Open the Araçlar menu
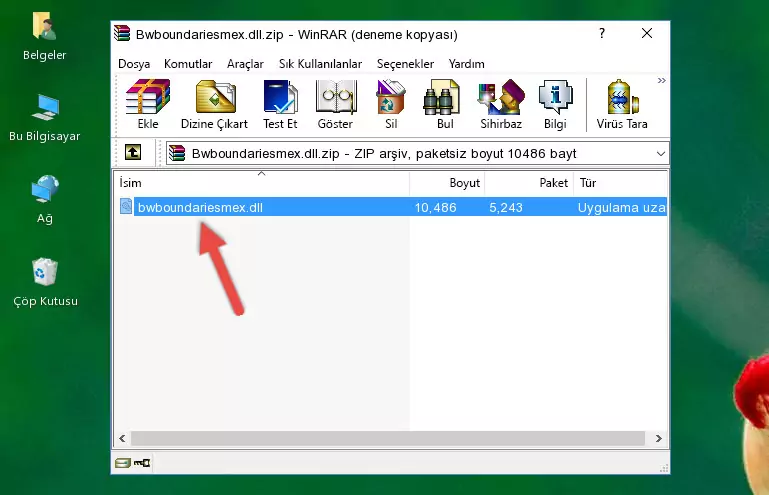Image resolution: width=769 pixels, height=495 pixels. pyautogui.click(x=245, y=64)
